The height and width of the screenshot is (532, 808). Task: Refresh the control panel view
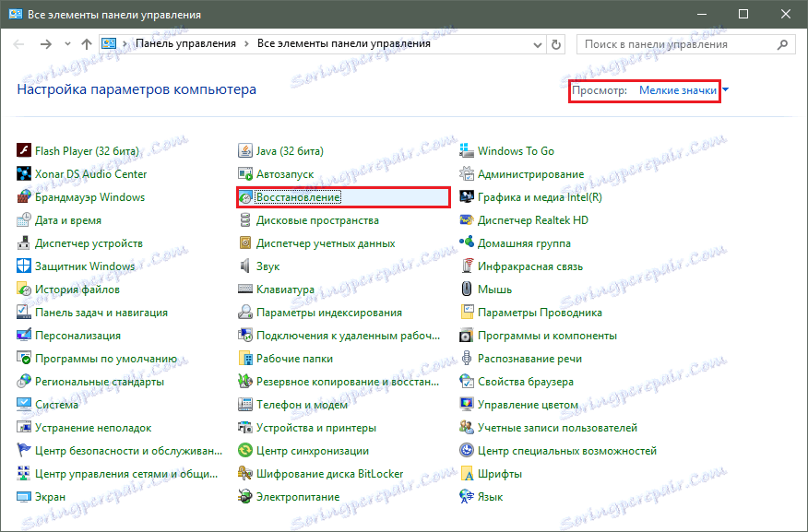point(556,45)
